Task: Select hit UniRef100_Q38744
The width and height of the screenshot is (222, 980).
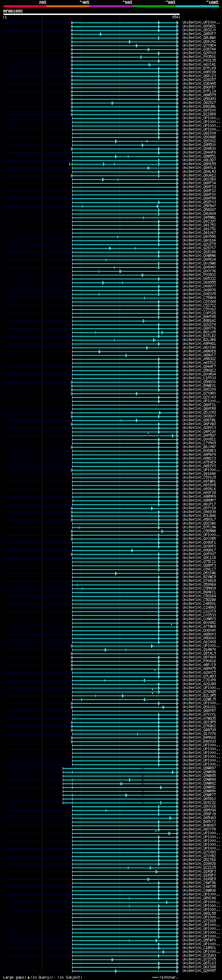Action: click(199, 49)
